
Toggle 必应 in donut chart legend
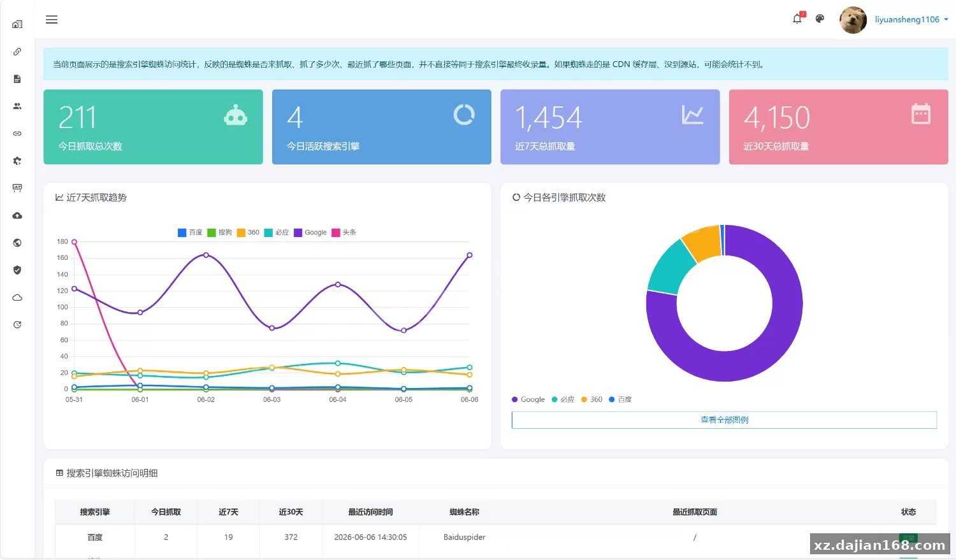563,399
